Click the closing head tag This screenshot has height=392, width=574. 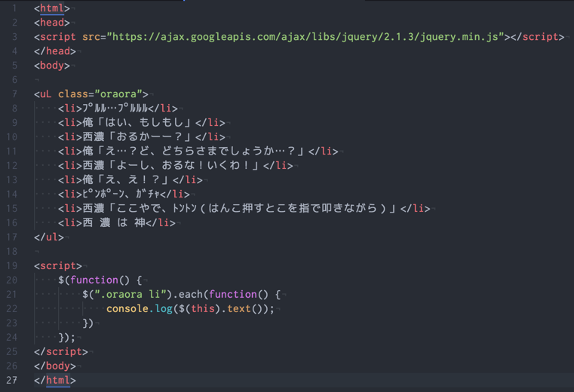[55, 51]
